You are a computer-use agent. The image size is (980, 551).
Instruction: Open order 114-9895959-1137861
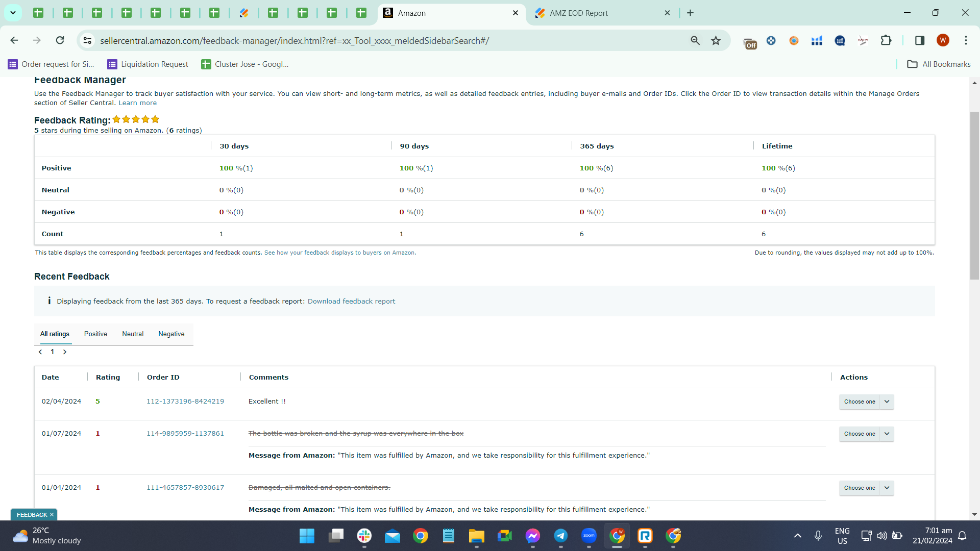[x=185, y=433]
